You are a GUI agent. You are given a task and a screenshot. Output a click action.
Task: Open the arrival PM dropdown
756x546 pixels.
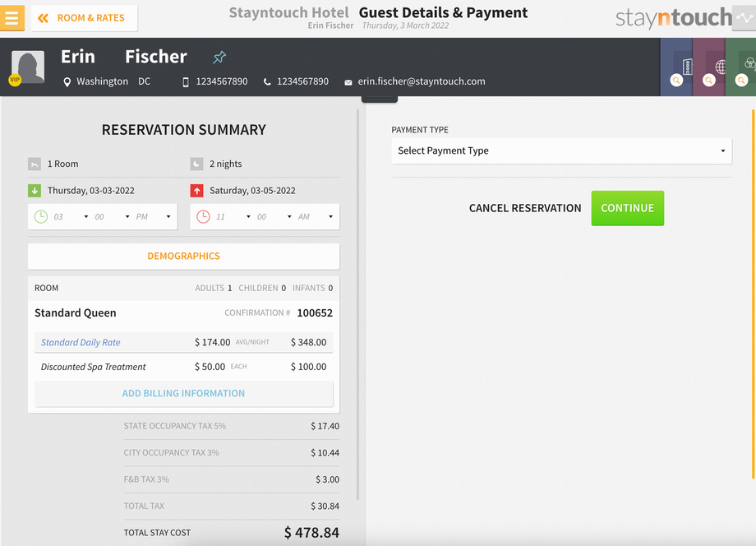[154, 217]
